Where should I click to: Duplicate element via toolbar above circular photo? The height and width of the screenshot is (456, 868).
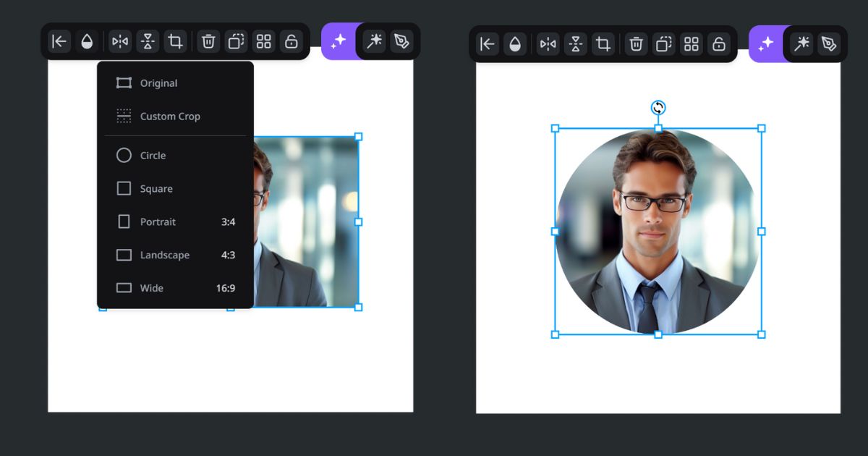coord(664,44)
